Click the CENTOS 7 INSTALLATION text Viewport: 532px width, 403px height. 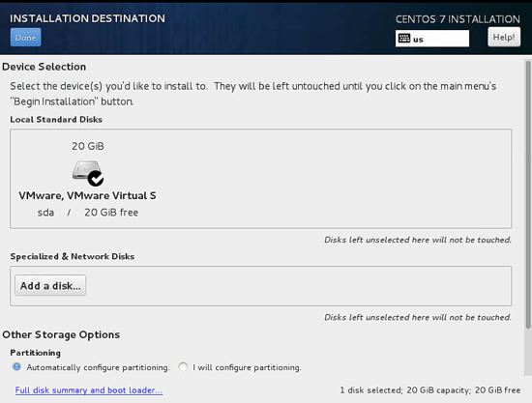point(458,19)
